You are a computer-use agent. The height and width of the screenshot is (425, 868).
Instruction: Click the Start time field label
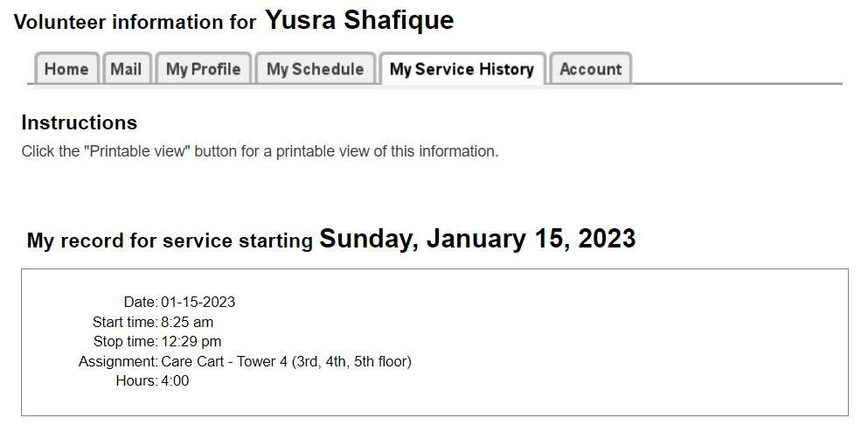(124, 322)
